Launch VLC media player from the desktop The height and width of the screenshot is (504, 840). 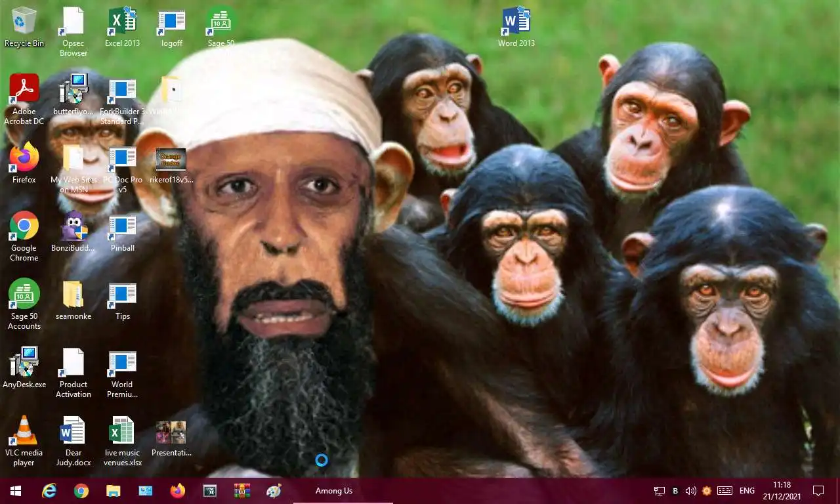pos(24,441)
